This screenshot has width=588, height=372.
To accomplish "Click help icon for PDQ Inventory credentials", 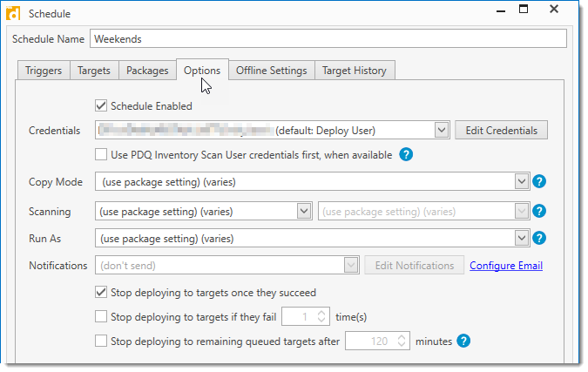I will [x=405, y=154].
